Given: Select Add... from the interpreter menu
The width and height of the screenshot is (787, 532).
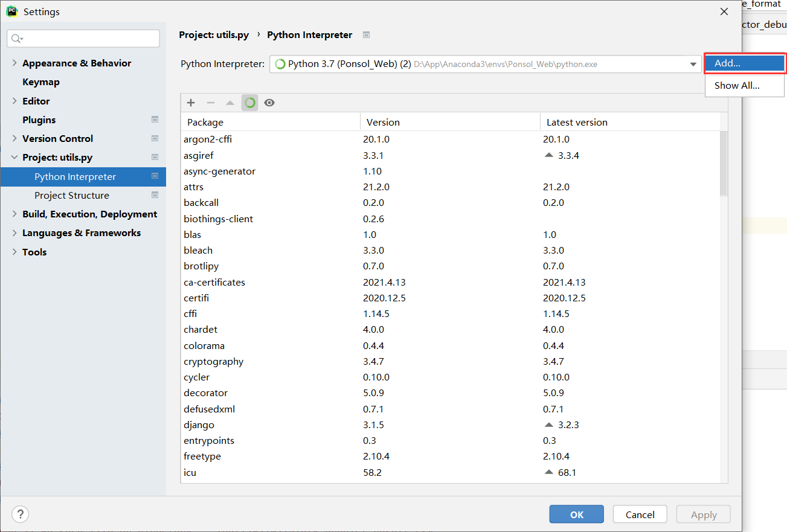Looking at the screenshot, I should 744,63.
